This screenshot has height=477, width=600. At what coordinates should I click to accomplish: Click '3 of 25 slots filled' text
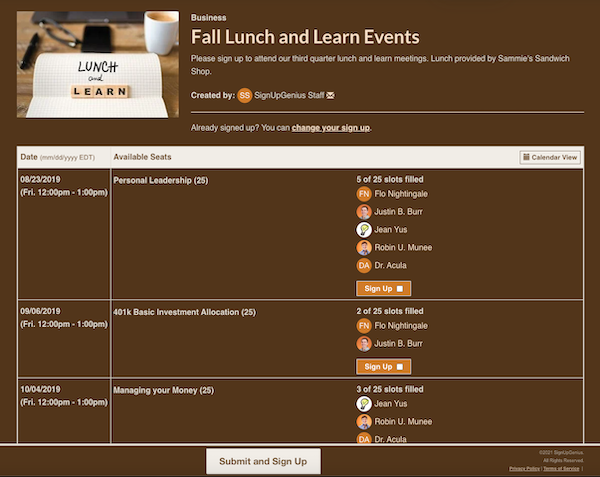click(390, 389)
